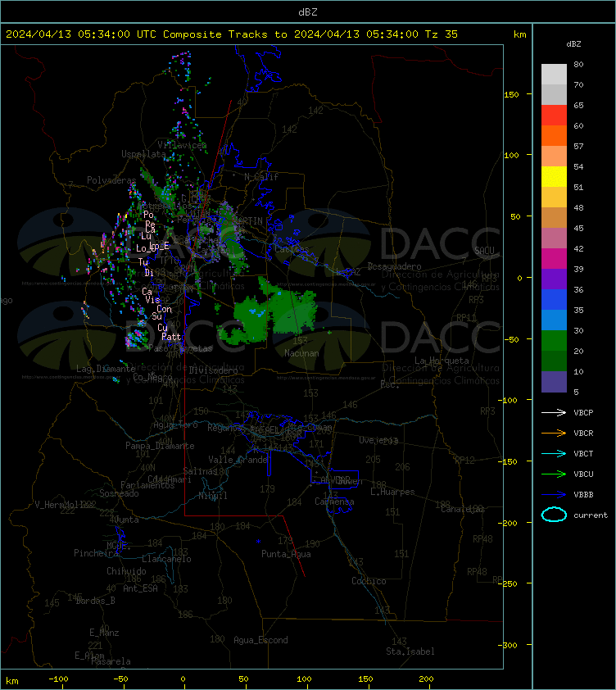Click the L.Huarpes place label
Image resolution: width=616 pixels, height=690 pixels.
pyautogui.click(x=392, y=492)
